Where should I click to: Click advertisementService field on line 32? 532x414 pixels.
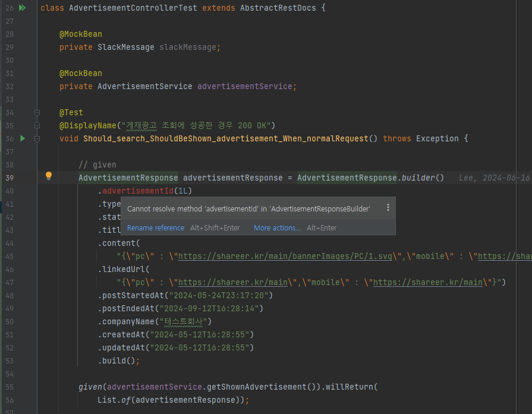coord(245,87)
